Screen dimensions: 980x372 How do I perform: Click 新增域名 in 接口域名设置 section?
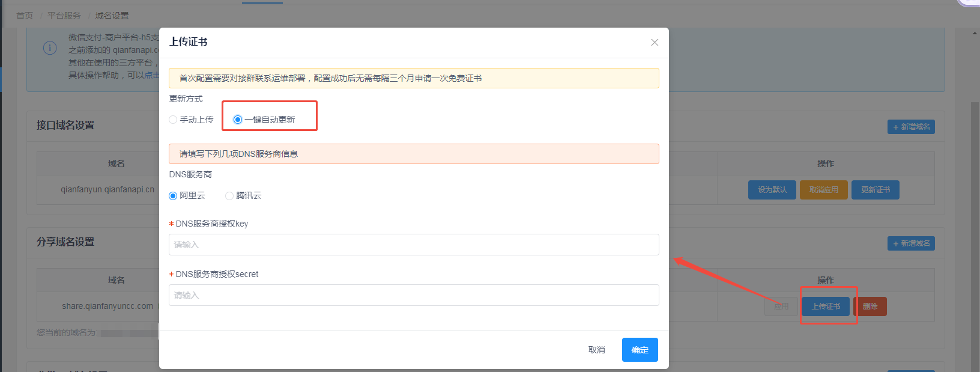[x=911, y=127]
